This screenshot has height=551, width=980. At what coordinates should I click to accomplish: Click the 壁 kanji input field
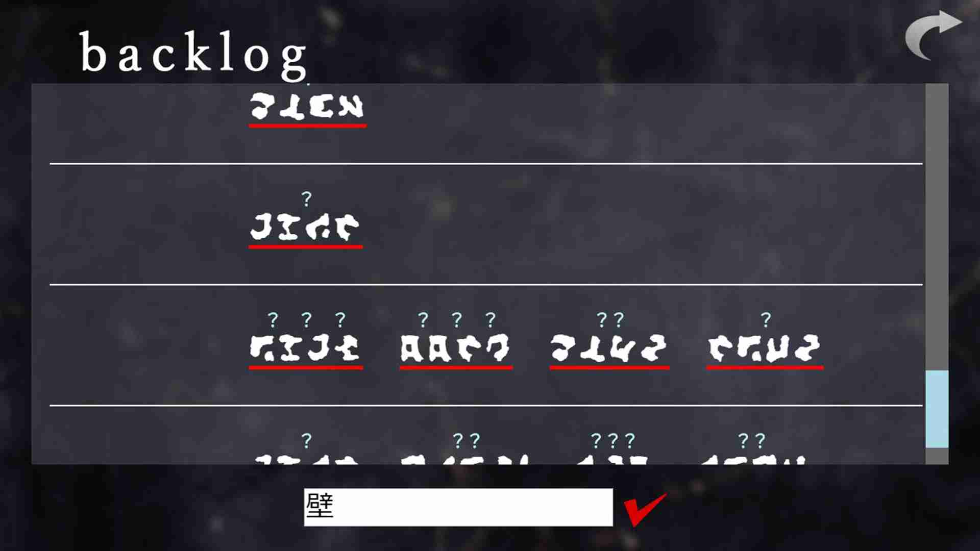458,507
